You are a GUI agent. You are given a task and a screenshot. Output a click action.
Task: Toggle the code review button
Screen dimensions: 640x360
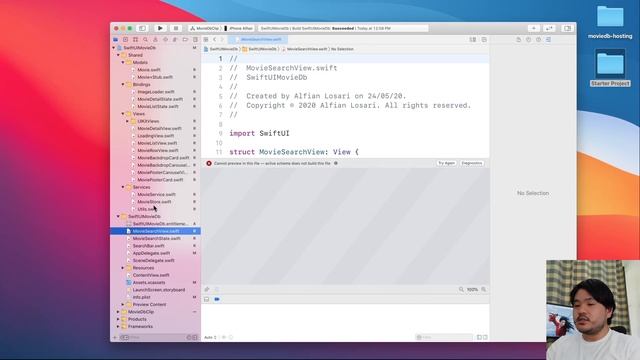coord(549,28)
